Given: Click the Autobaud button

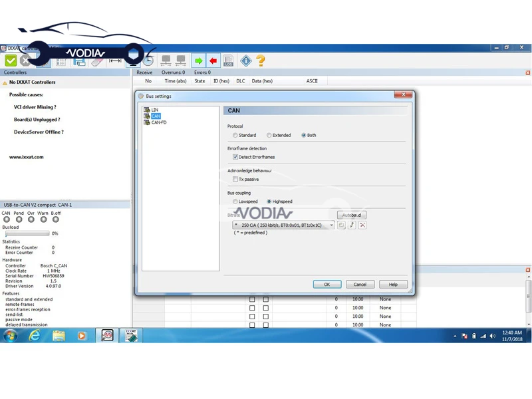Looking at the screenshot, I should pyautogui.click(x=352, y=215).
